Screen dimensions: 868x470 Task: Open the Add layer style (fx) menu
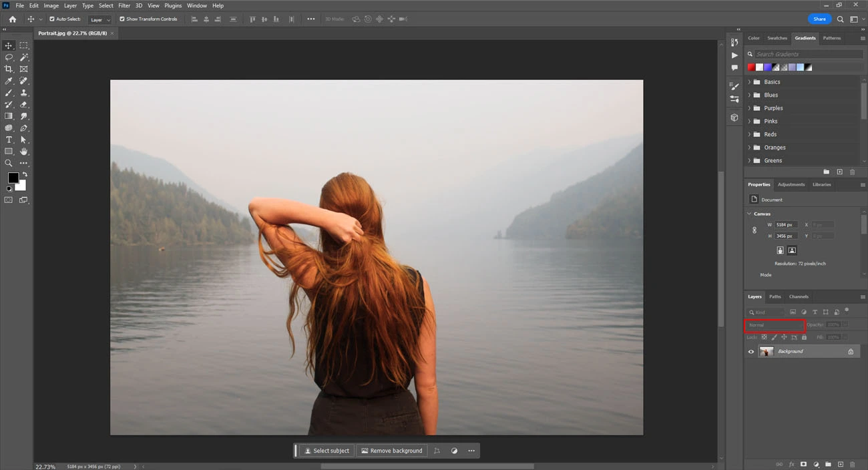click(x=792, y=463)
